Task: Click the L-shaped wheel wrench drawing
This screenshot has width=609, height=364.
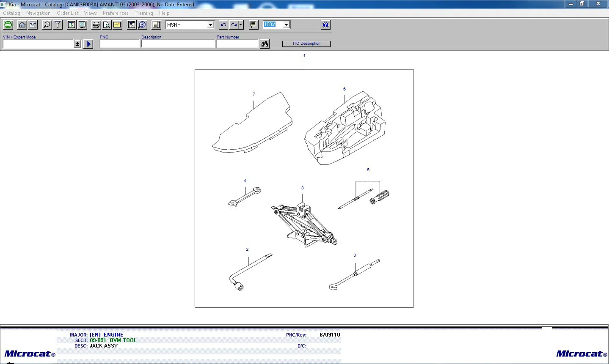Action: 251,272
